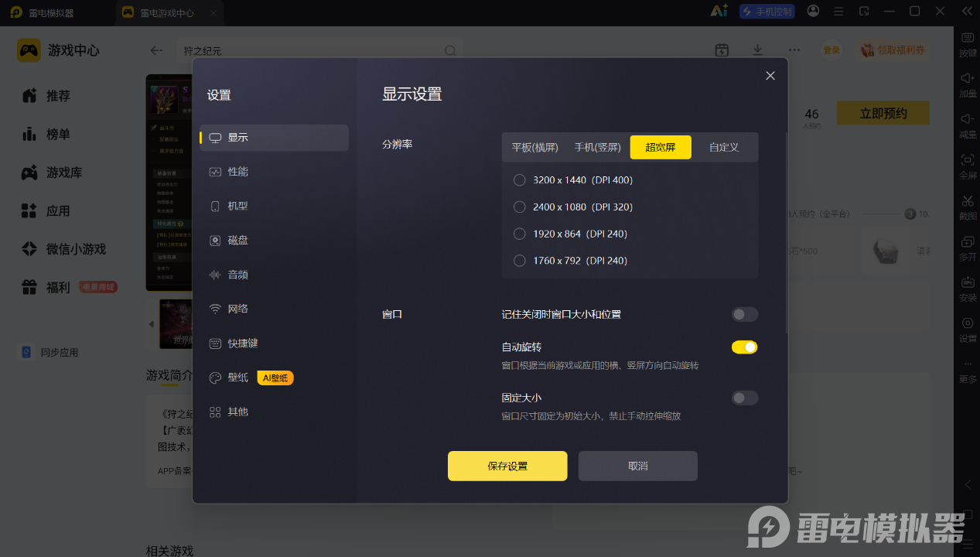
Task: Click the 立即预约 reserve button
Action: (883, 113)
